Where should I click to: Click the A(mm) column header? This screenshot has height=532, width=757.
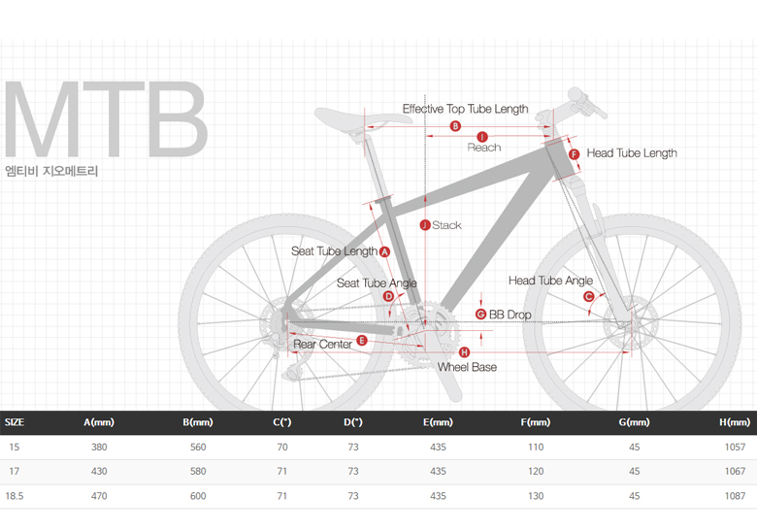click(x=99, y=422)
